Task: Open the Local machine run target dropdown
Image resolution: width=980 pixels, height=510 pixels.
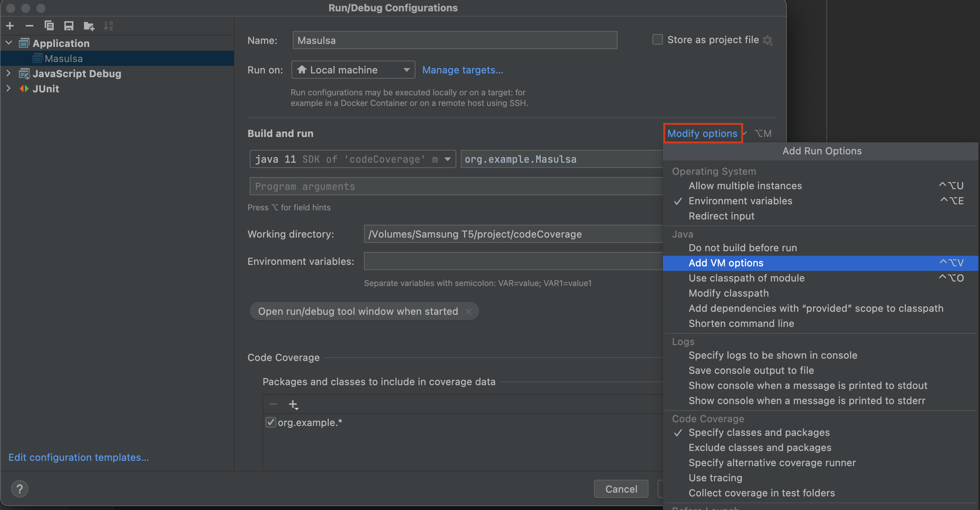Action: pos(353,70)
